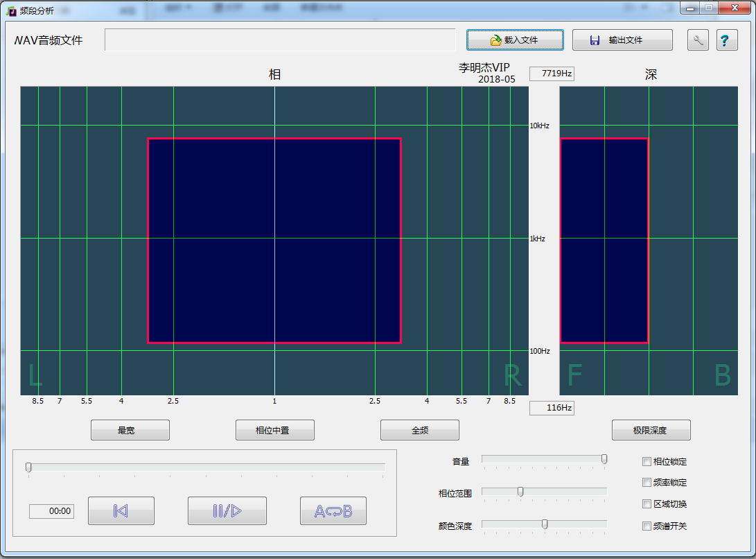The width and height of the screenshot is (756, 559).
Task: Open settings with the wrench icon
Action: point(698,40)
